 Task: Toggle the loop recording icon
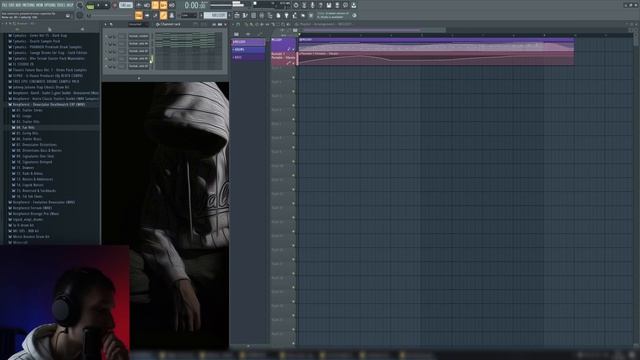coord(172,5)
